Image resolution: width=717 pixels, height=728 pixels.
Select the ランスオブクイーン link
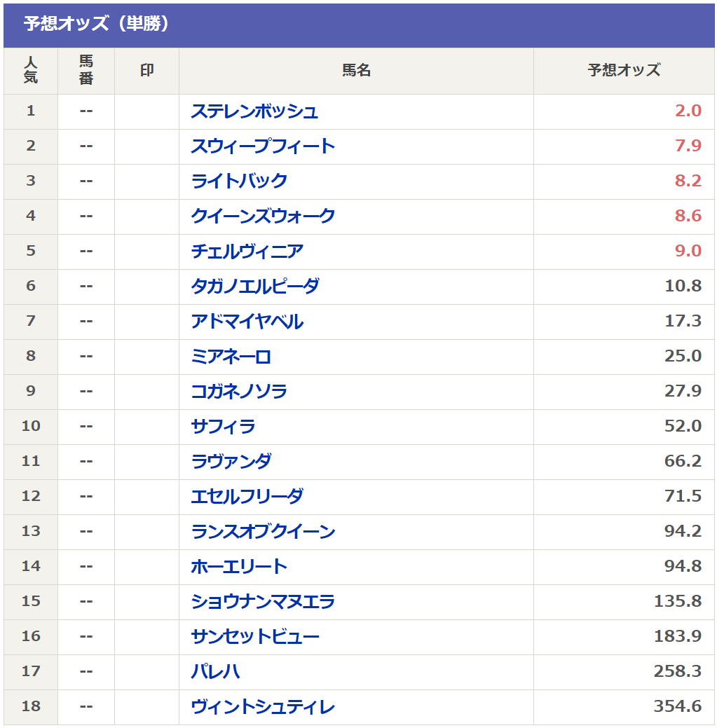point(263,532)
